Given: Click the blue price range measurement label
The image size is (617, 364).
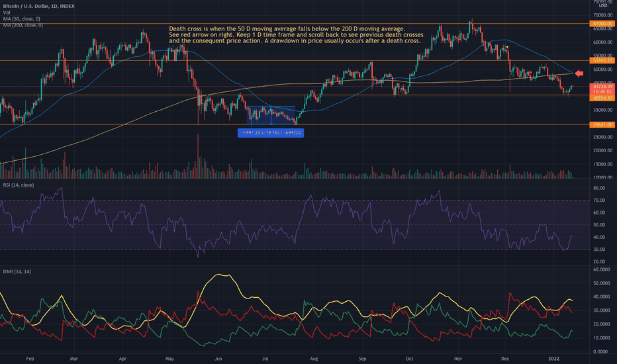Looking at the screenshot, I should tap(271, 133).
